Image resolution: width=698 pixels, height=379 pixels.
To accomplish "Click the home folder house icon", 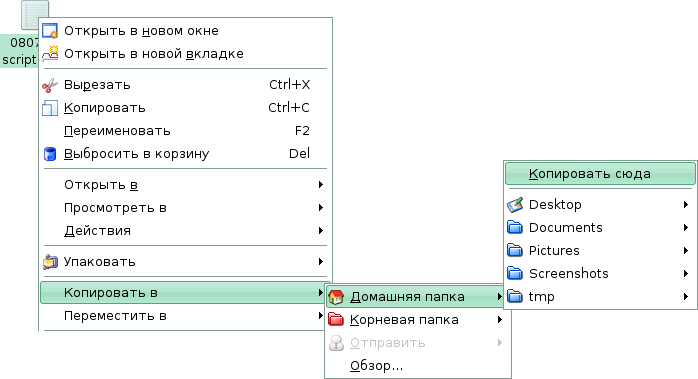I will pos(336,297).
